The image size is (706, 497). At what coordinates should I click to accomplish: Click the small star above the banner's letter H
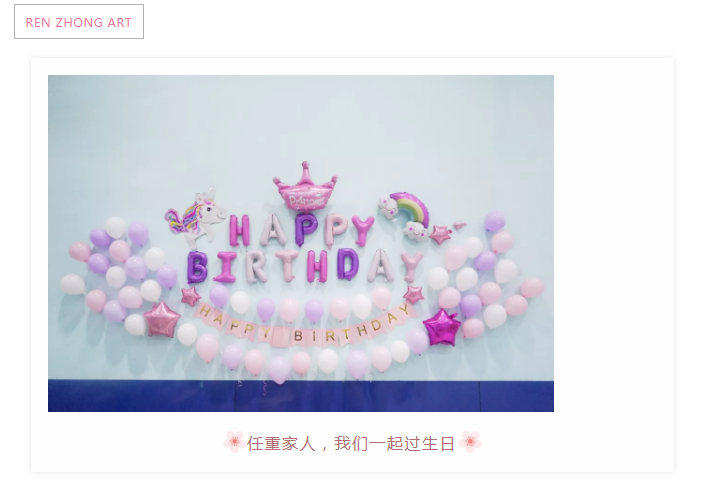(x=190, y=296)
